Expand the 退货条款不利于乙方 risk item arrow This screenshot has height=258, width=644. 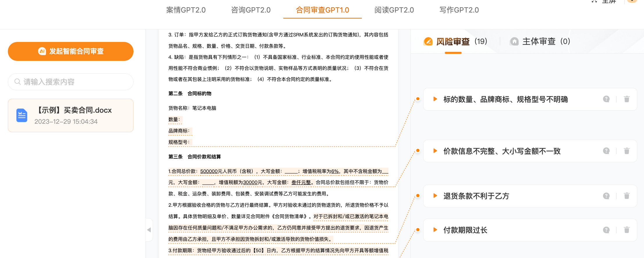click(435, 196)
